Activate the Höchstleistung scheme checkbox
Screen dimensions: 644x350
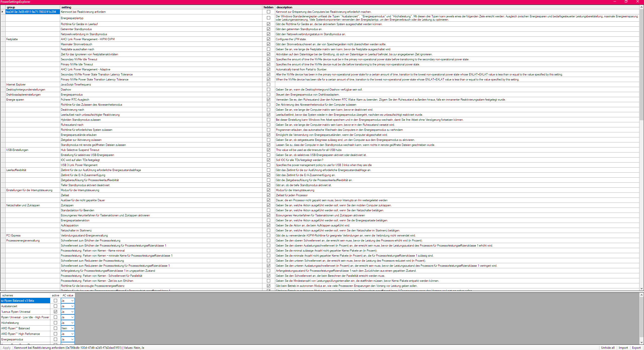click(x=55, y=323)
